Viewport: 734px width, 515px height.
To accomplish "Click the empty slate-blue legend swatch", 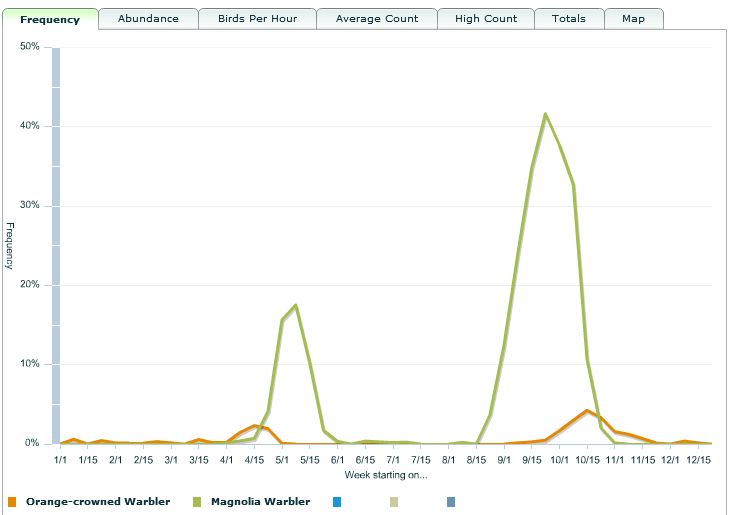I will coord(451,502).
